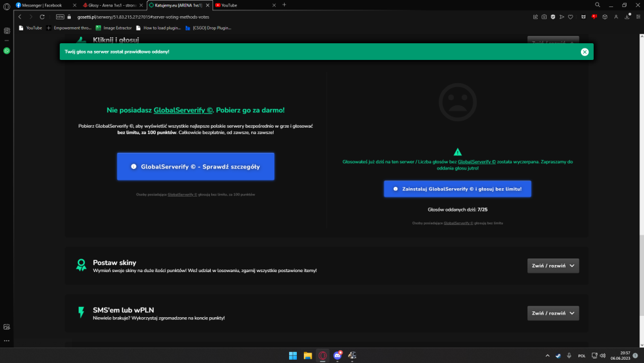
Task: Open the Easy Setup sliders icon
Action: [x=638, y=17]
